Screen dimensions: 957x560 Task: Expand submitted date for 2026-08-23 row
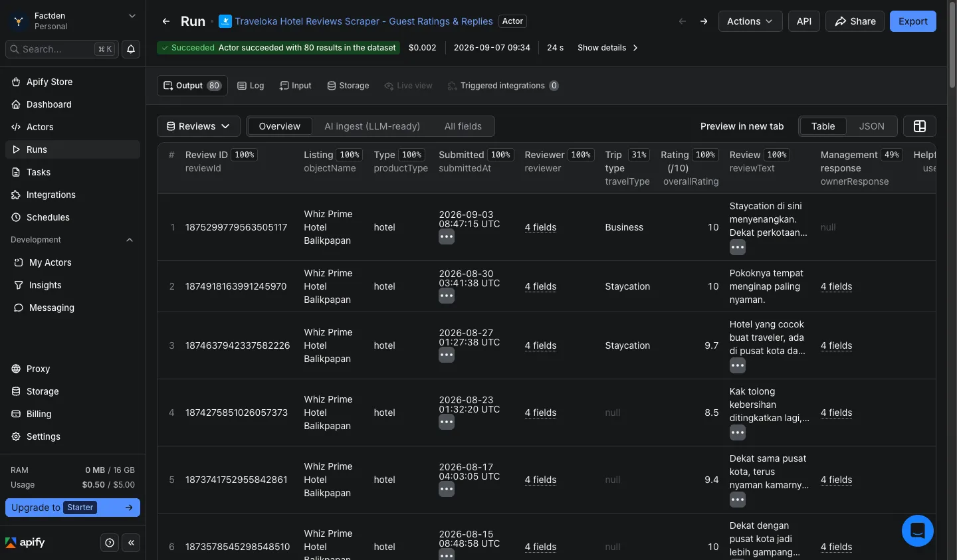447,422
